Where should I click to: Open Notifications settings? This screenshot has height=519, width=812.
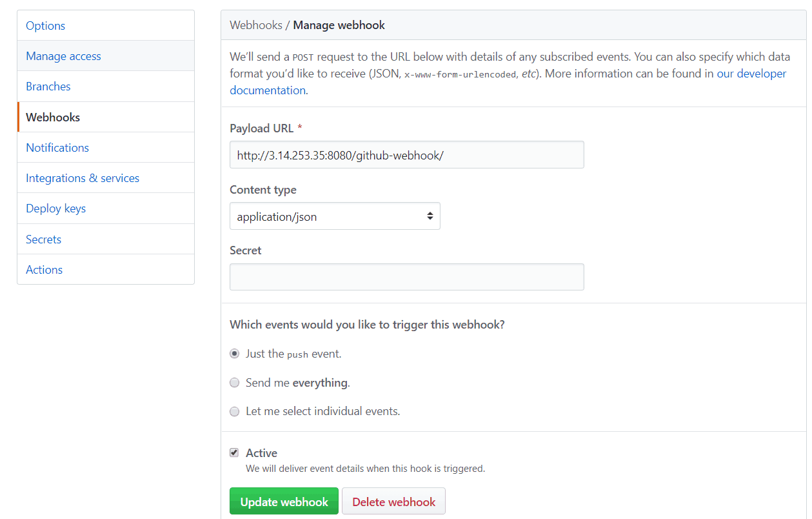click(57, 148)
